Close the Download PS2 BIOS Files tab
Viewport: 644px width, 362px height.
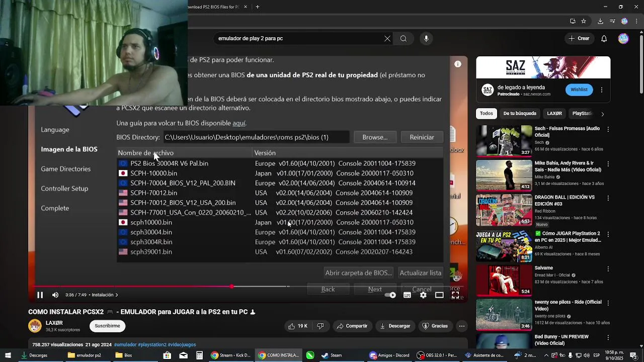click(246, 7)
